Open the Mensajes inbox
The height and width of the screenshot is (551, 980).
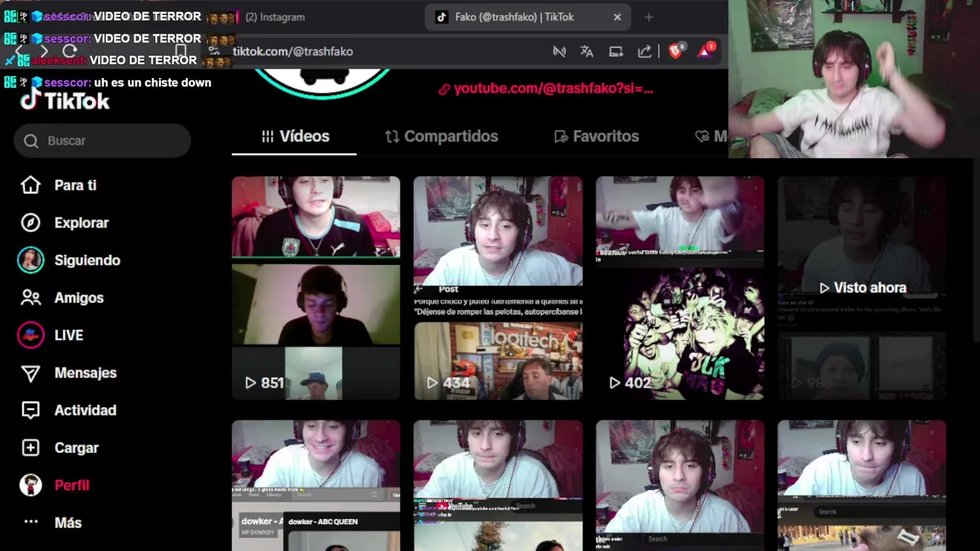(x=85, y=373)
